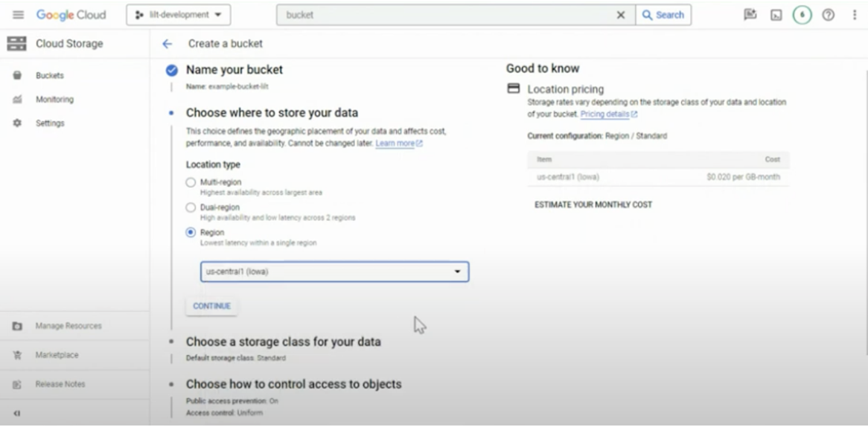The width and height of the screenshot is (868, 427).
Task: Go back using the arrow beside Create a bucket
Action: 167,44
